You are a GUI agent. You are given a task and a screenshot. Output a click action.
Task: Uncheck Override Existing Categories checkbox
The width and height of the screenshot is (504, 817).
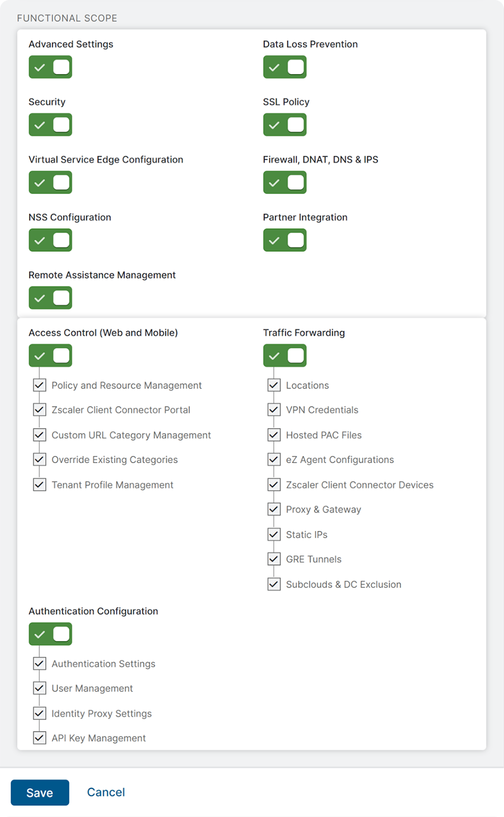click(40, 460)
